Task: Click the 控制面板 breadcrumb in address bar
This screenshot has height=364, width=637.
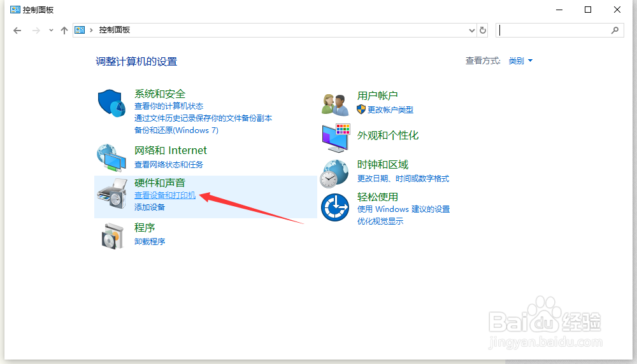Action: pos(115,30)
